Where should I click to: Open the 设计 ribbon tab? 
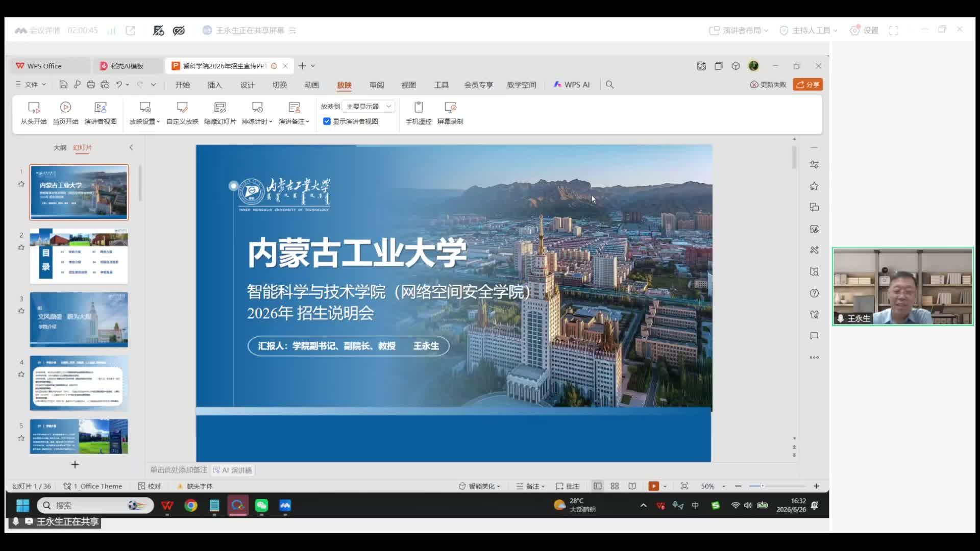click(247, 85)
